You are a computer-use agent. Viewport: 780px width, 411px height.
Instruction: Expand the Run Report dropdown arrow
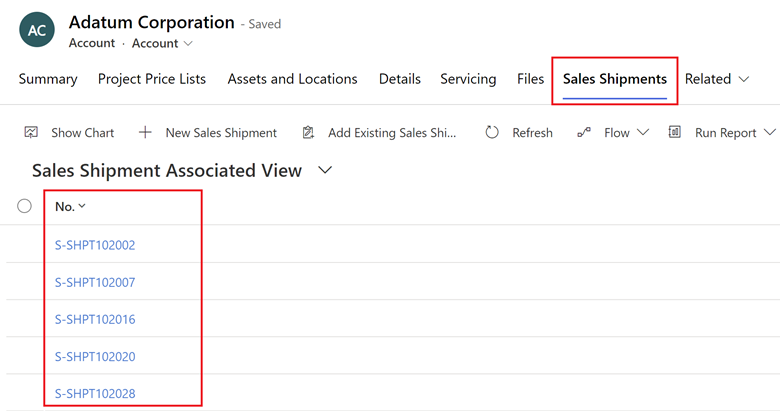click(770, 132)
